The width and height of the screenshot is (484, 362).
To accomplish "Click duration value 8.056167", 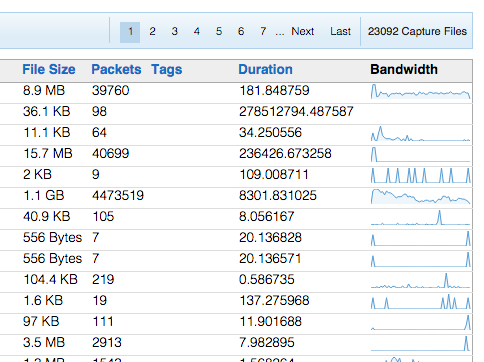I will (x=267, y=217).
